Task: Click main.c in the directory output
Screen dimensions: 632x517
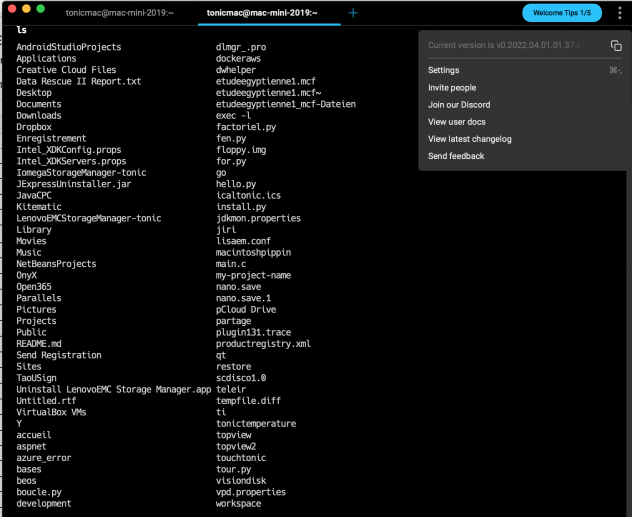Action: 233,264
